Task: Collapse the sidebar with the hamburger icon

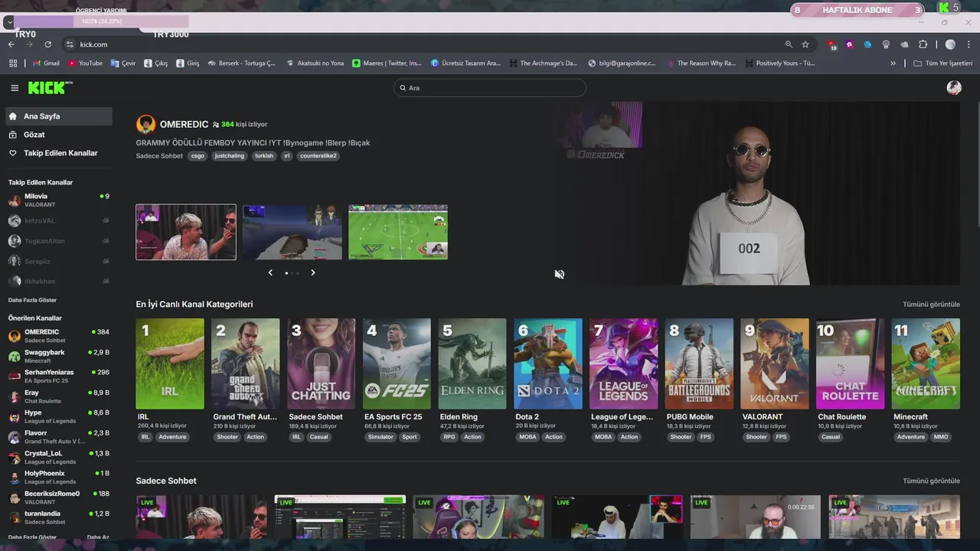Action: click(x=15, y=88)
